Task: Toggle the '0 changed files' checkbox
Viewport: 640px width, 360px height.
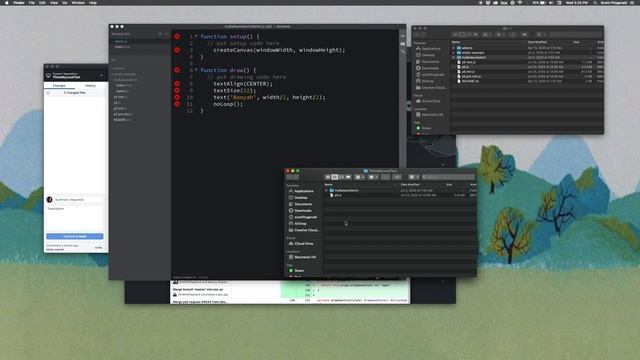Action: [x=48, y=93]
